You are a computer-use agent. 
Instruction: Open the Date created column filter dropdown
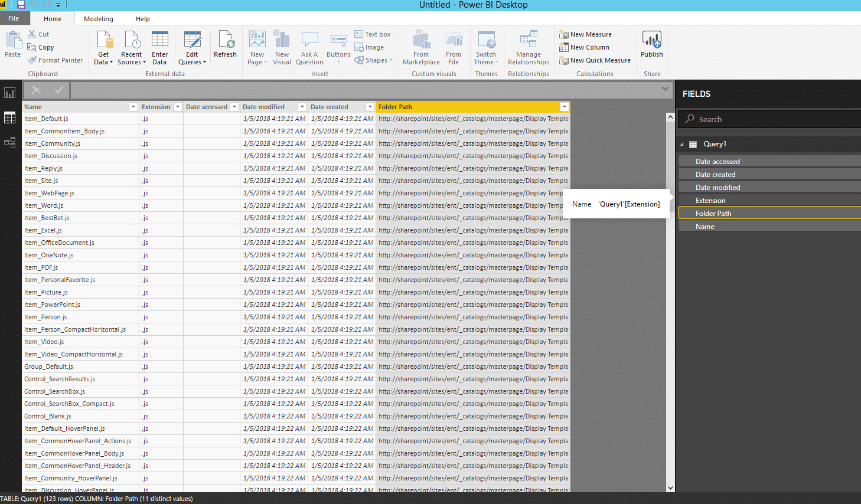coord(370,107)
